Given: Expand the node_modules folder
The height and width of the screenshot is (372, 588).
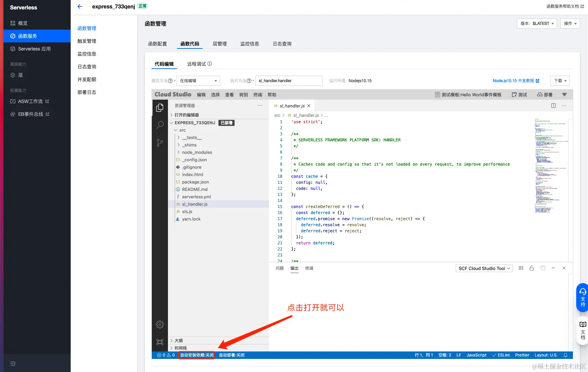Looking at the screenshot, I should (218, 153).
